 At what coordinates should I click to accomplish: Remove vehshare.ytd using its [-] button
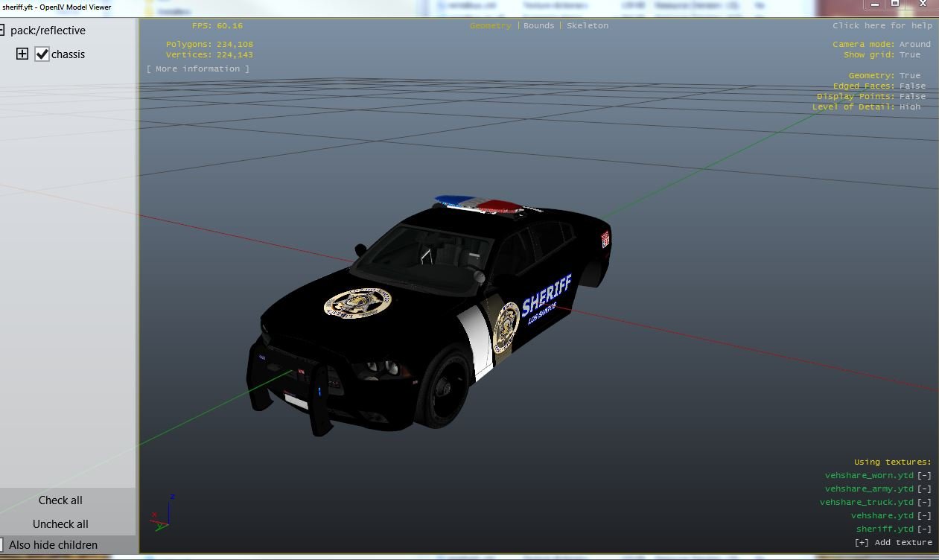[x=924, y=515]
